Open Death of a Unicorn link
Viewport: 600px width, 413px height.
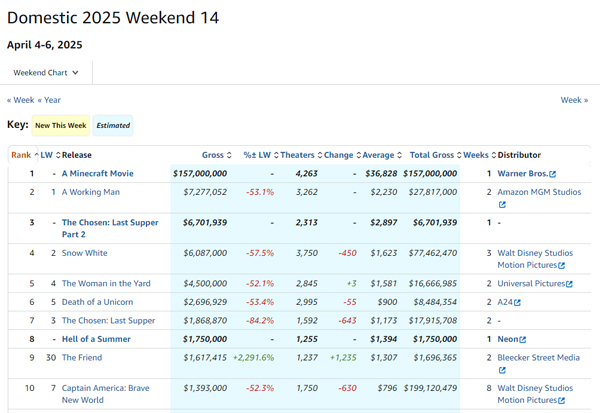click(98, 302)
